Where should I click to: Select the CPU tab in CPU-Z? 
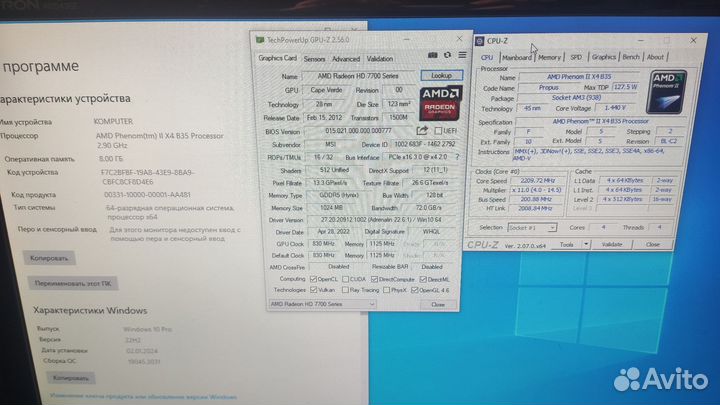(x=487, y=57)
